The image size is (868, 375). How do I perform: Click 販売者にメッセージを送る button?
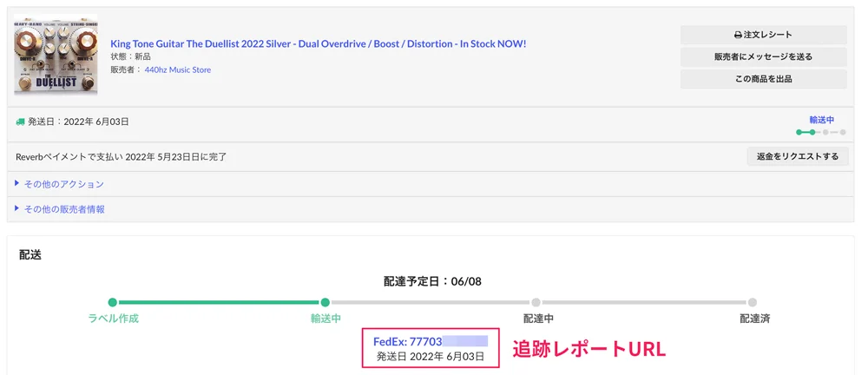tap(763, 56)
